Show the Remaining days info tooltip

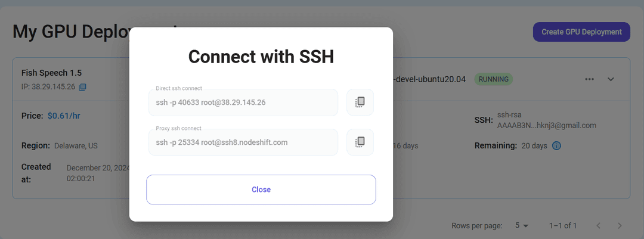(556, 146)
